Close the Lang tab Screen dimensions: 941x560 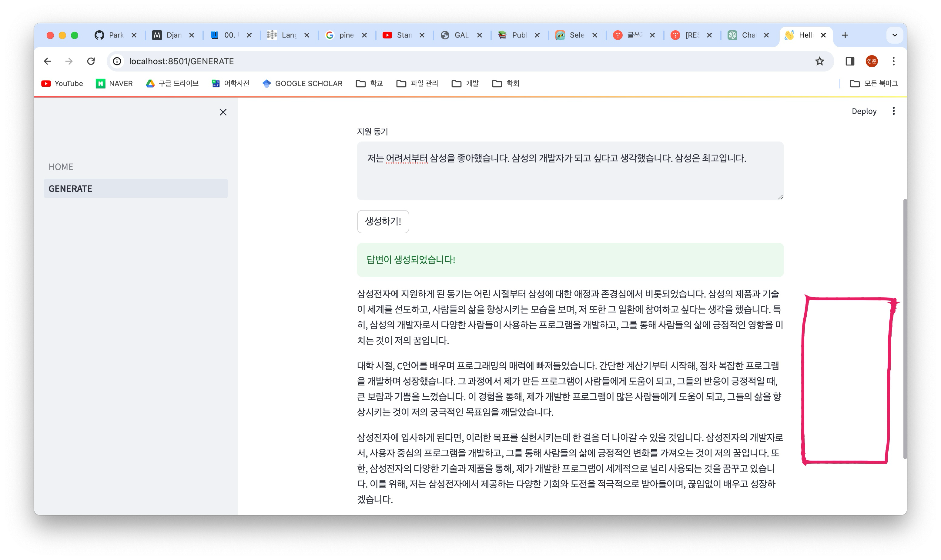point(307,35)
